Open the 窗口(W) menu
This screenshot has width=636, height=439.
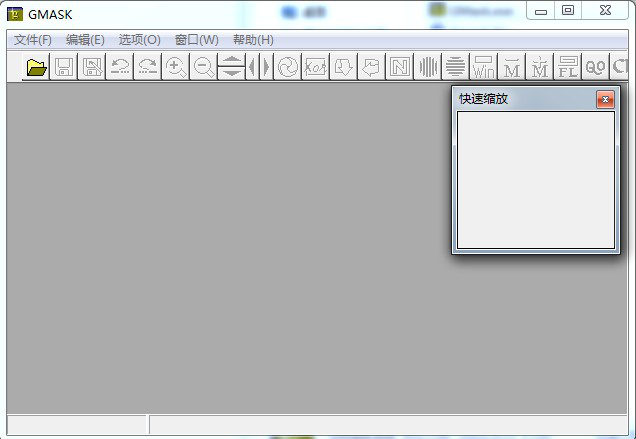(197, 40)
